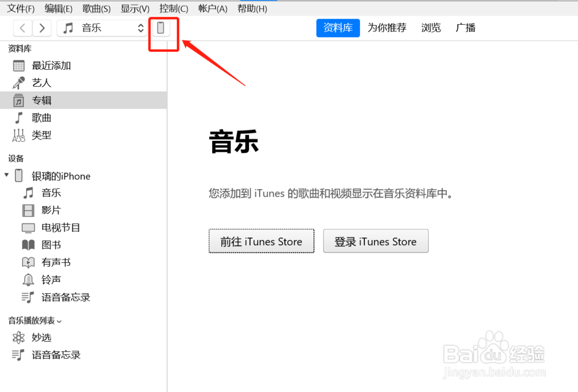Image resolution: width=578 pixels, height=392 pixels.
Task: Switch to the 浏览 tab
Action: pyautogui.click(x=431, y=28)
